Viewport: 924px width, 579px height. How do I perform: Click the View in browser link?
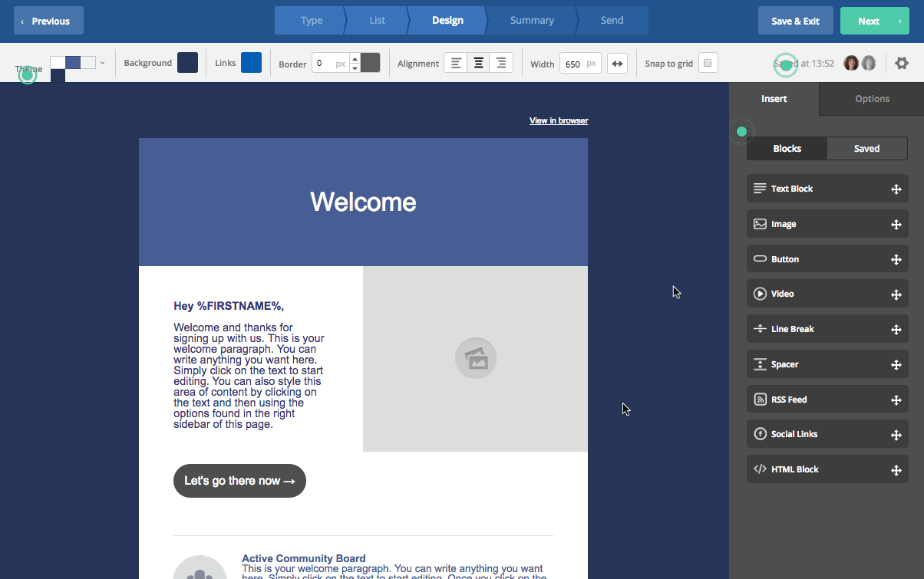coord(559,120)
